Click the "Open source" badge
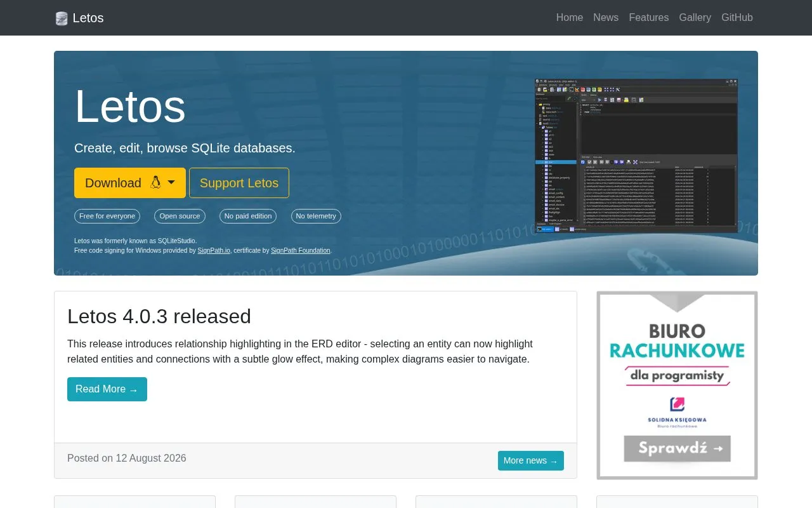The height and width of the screenshot is (508, 812). click(180, 216)
